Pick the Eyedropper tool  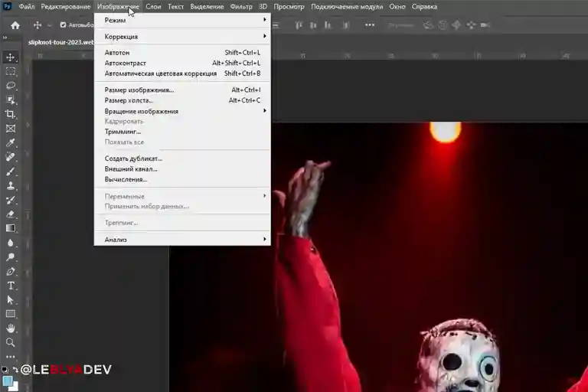coord(11,142)
